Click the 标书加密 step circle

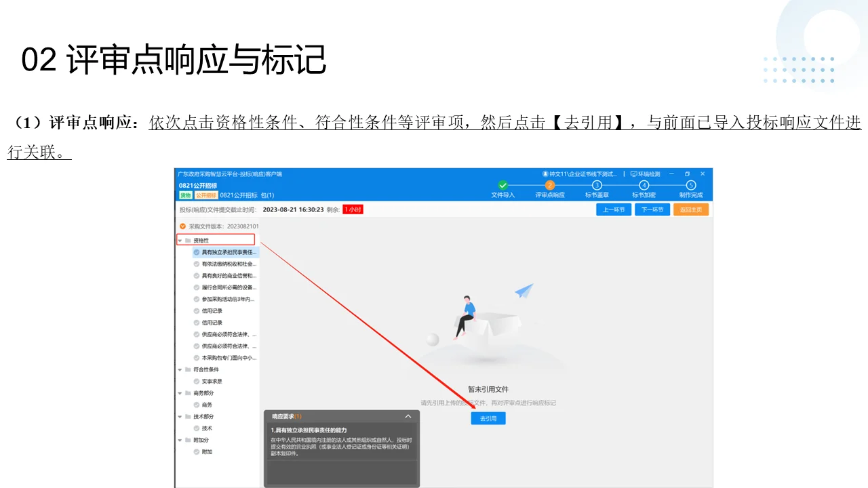pyautogui.click(x=644, y=185)
